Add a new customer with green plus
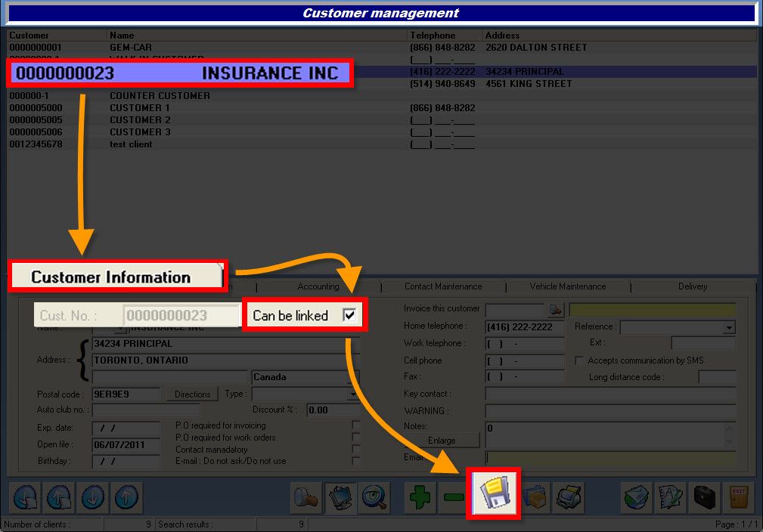The height and width of the screenshot is (532, 763). coord(420,497)
